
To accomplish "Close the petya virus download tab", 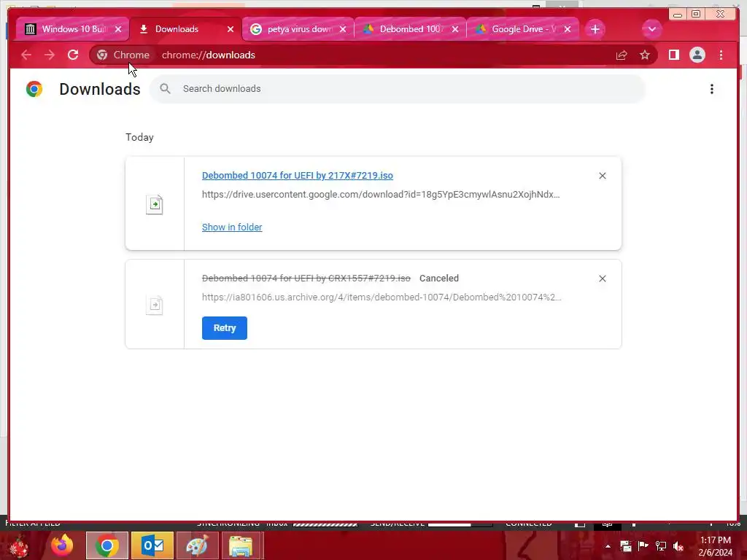I will 343,29.
